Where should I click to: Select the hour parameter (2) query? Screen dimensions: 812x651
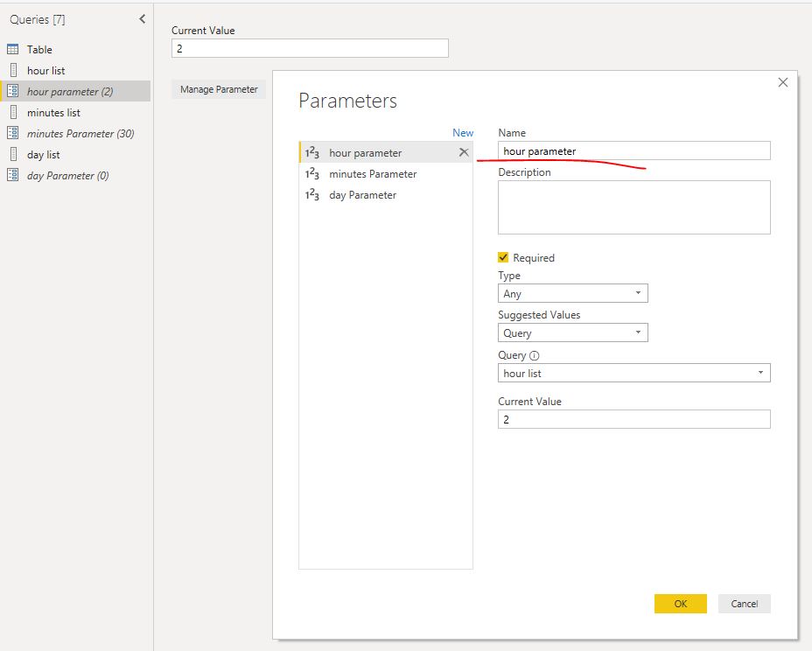coord(75,91)
